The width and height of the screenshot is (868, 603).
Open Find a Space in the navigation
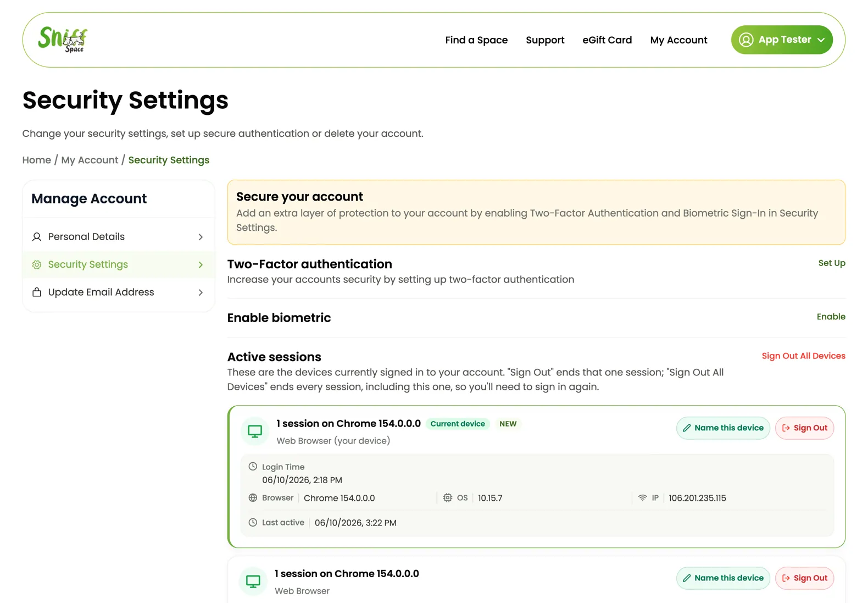pos(476,40)
